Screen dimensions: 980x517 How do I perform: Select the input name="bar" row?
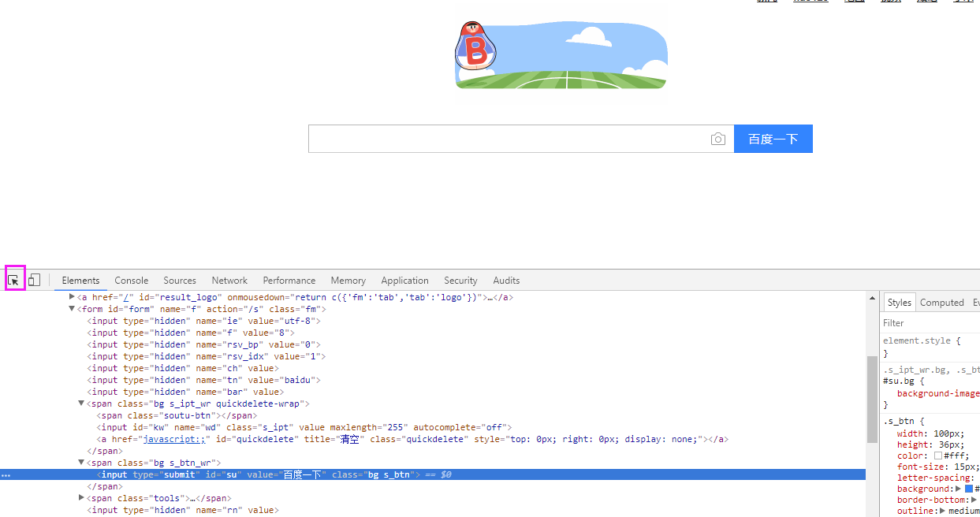[x=185, y=392]
